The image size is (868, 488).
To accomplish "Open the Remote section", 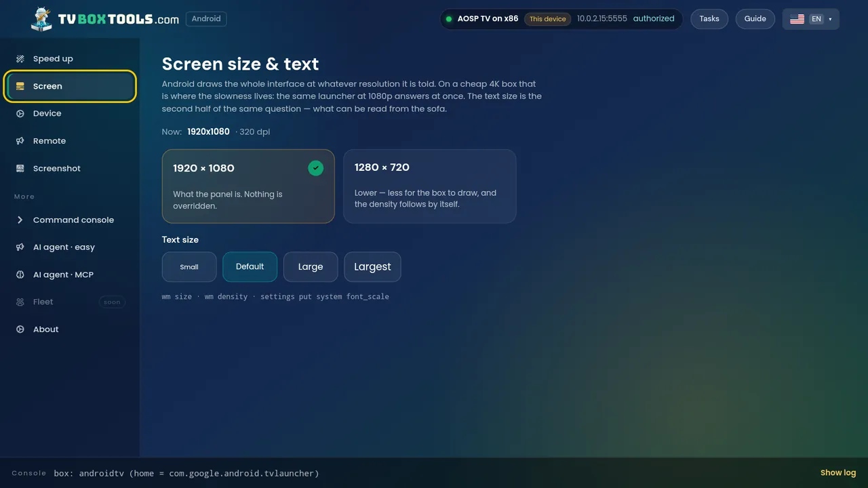I will (x=70, y=141).
